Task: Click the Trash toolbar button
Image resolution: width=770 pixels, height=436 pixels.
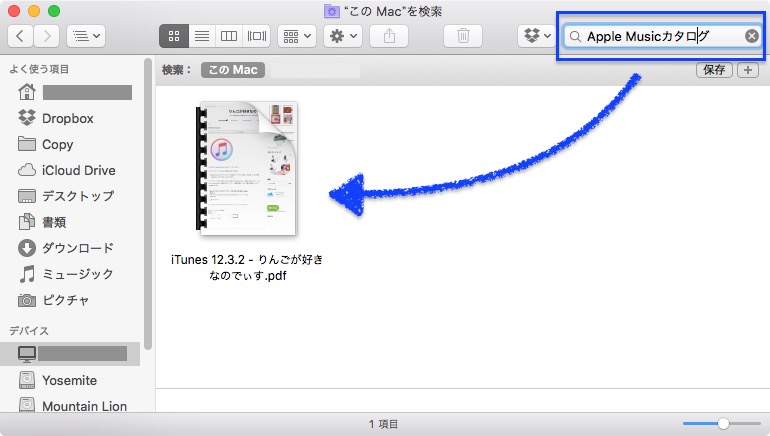Action: (463, 36)
